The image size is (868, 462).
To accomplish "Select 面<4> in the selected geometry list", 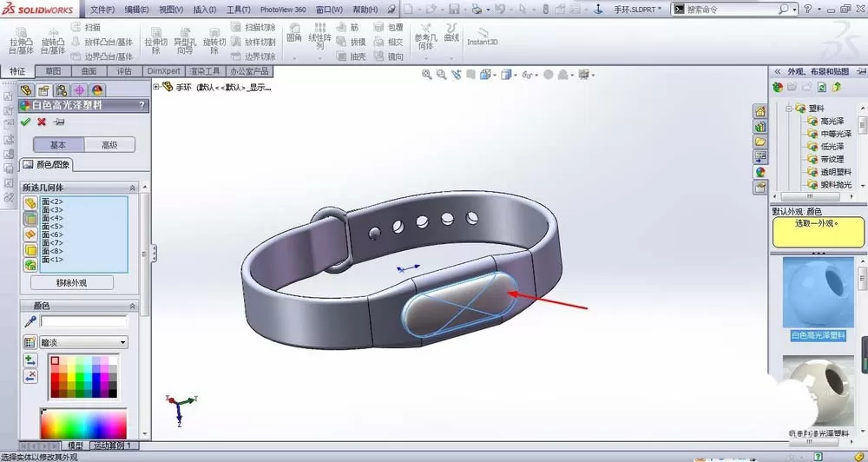I will (53, 218).
